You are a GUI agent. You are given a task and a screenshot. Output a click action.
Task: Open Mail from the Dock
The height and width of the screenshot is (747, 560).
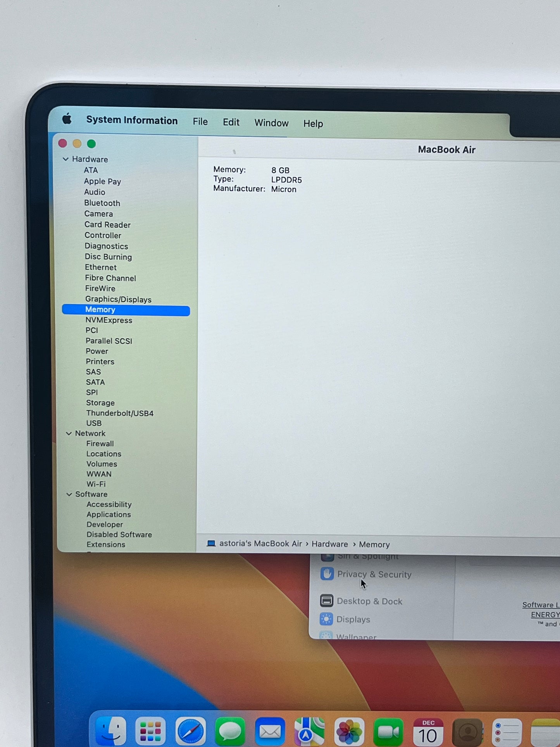(270, 732)
